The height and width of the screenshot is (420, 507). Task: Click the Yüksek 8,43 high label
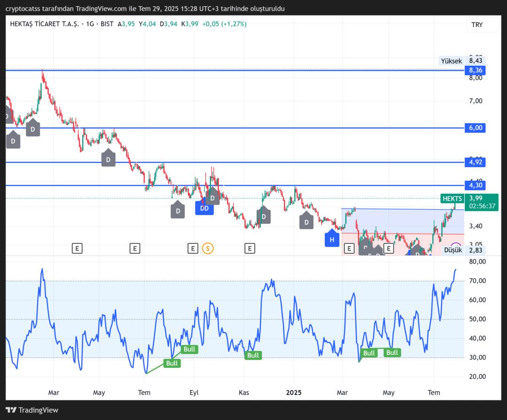tap(462, 61)
